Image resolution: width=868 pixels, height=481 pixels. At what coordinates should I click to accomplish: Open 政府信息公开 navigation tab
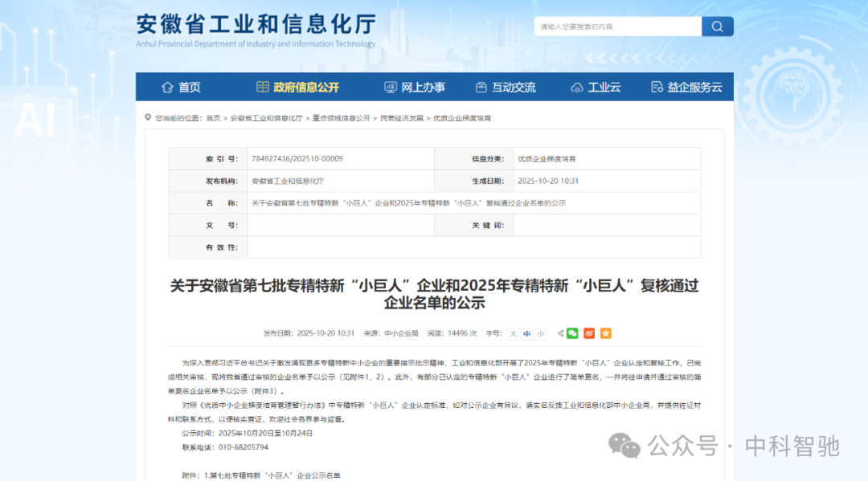pos(298,88)
